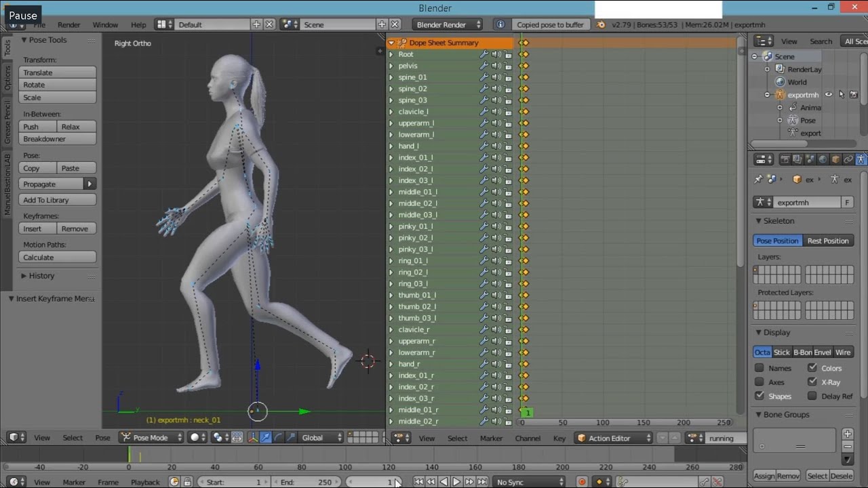Select the translate manipulator arrow icon
Screen dimensions: 868x488
pyautogui.click(x=266, y=438)
